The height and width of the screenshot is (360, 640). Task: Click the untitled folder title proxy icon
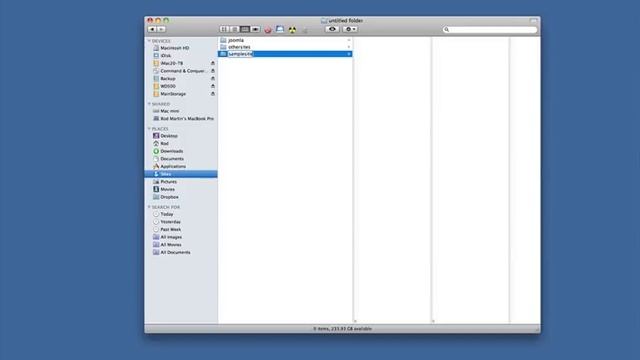(x=324, y=20)
